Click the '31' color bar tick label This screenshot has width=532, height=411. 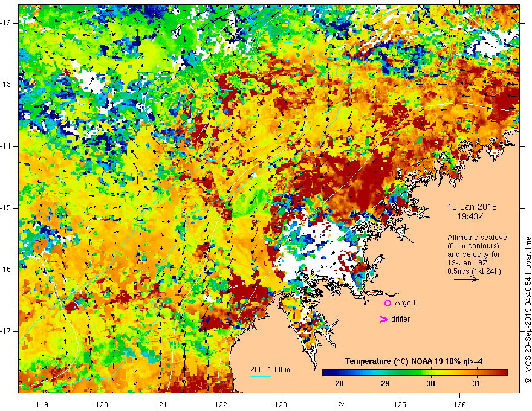tap(476, 384)
